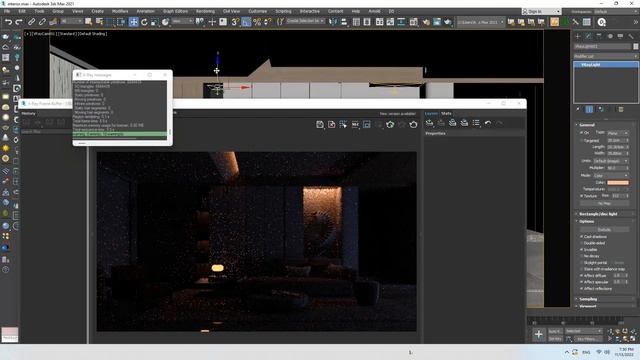Toggle the light On checkbox

coord(581,133)
